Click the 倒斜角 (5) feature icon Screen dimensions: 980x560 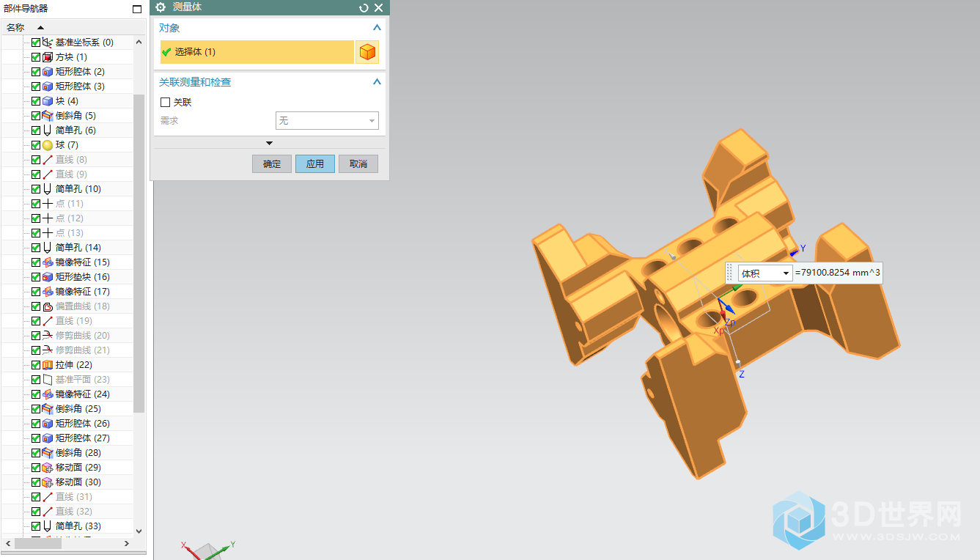tap(48, 116)
